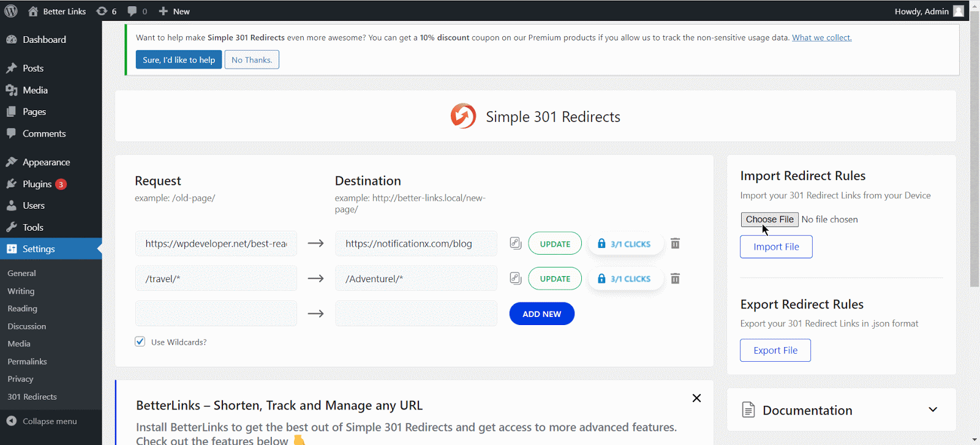Click the Simple 301 Redirects logo
980x445 pixels.
click(x=463, y=116)
